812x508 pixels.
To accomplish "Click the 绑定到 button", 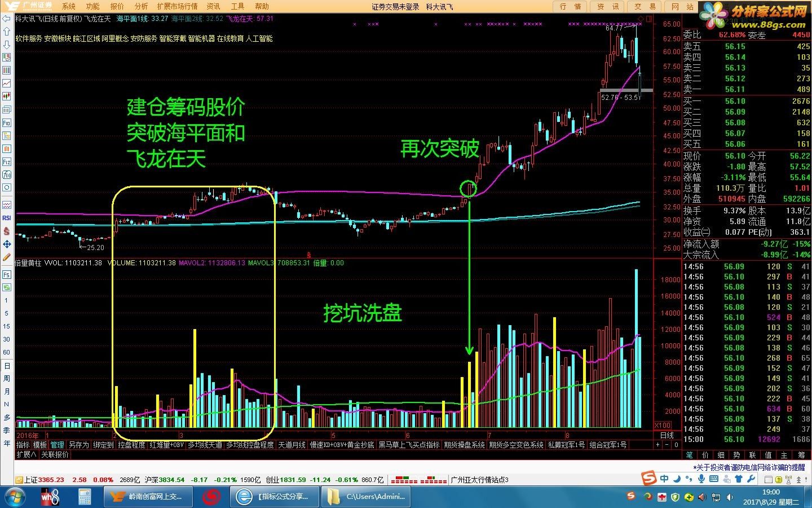I will tap(103, 445).
